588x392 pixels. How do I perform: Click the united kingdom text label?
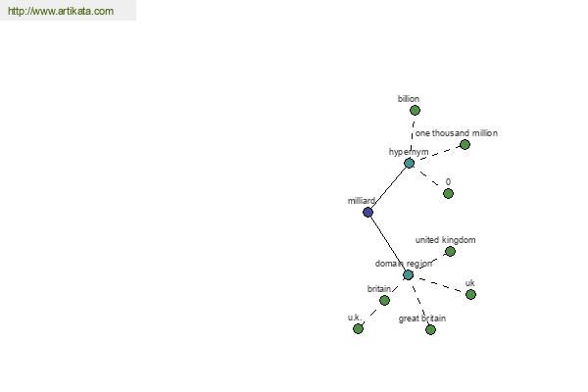(x=446, y=240)
